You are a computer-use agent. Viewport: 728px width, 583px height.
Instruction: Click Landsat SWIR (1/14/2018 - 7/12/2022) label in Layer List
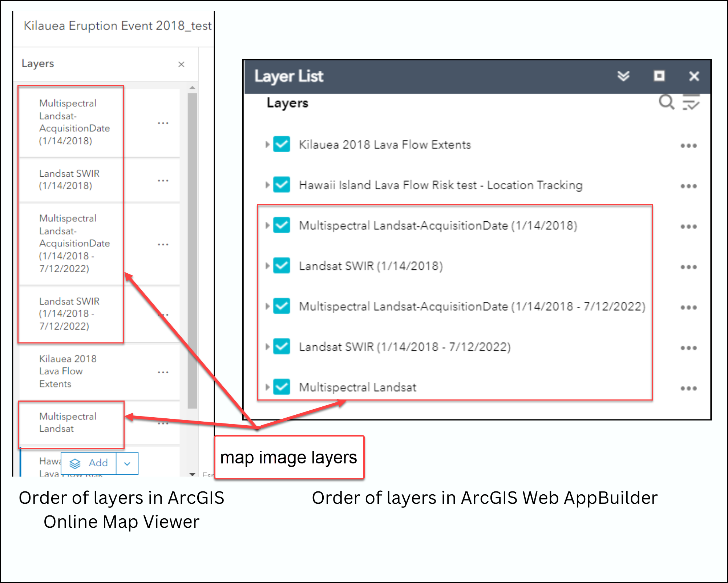click(405, 347)
